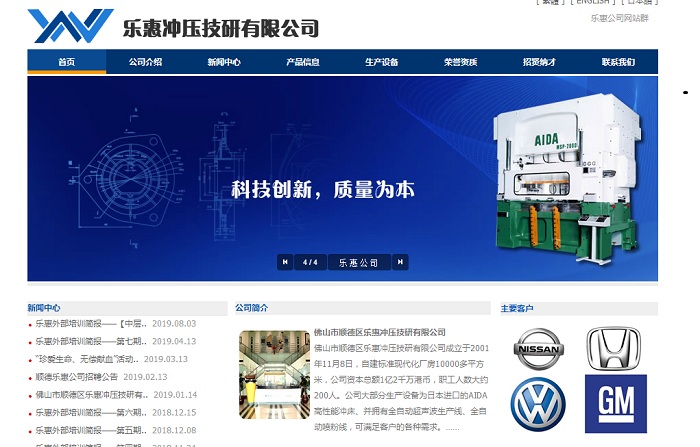Viewport: 700px width, 447px height.
Task: Go to the 生产设备 page
Action: (382, 62)
